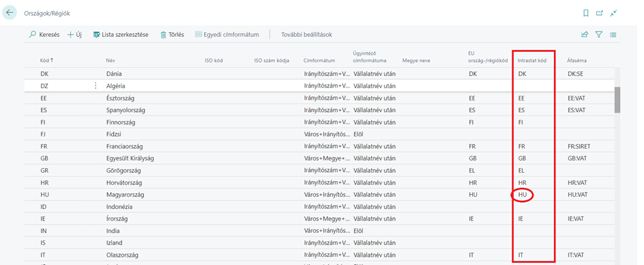Image resolution: width=644 pixels, height=265 pixels.
Task: Sort by Kód column header
Action: [46, 61]
